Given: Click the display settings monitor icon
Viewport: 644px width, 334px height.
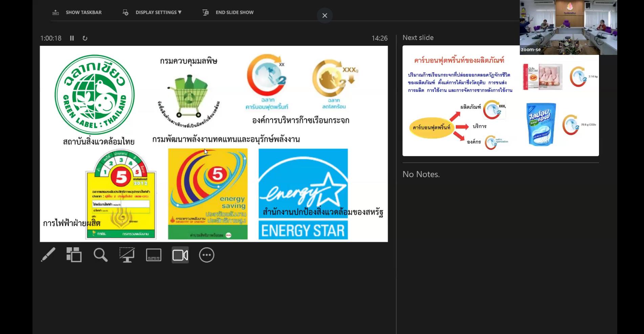Looking at the screenshot, I should point(126,13).
